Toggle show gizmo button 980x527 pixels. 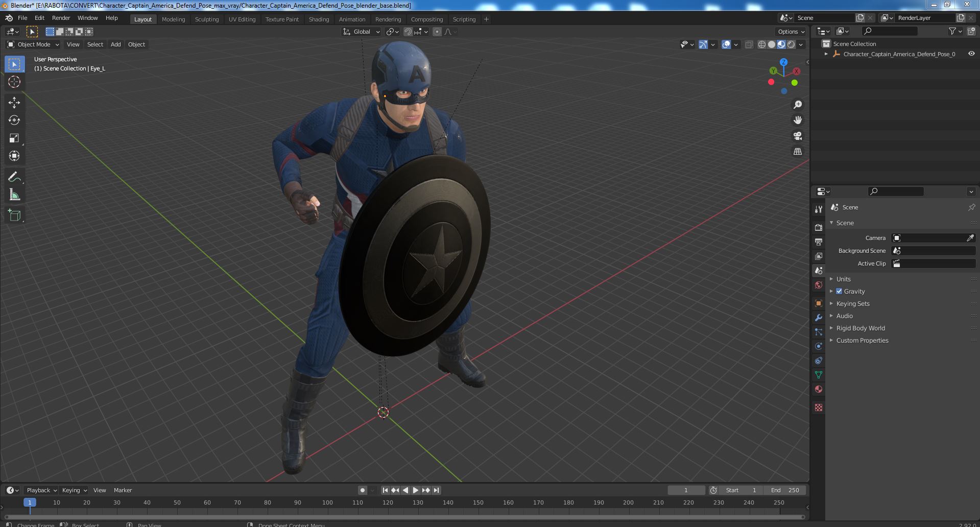point(703,44)
